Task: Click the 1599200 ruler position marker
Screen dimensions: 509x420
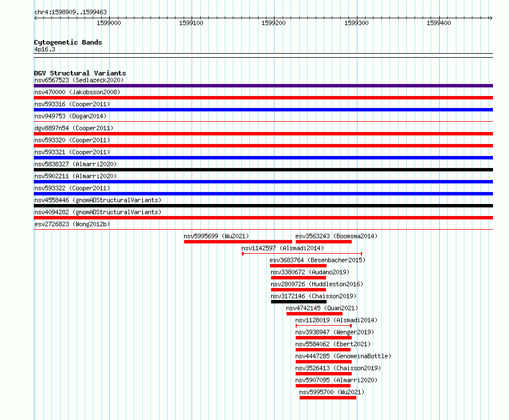Action: [273, 23]
